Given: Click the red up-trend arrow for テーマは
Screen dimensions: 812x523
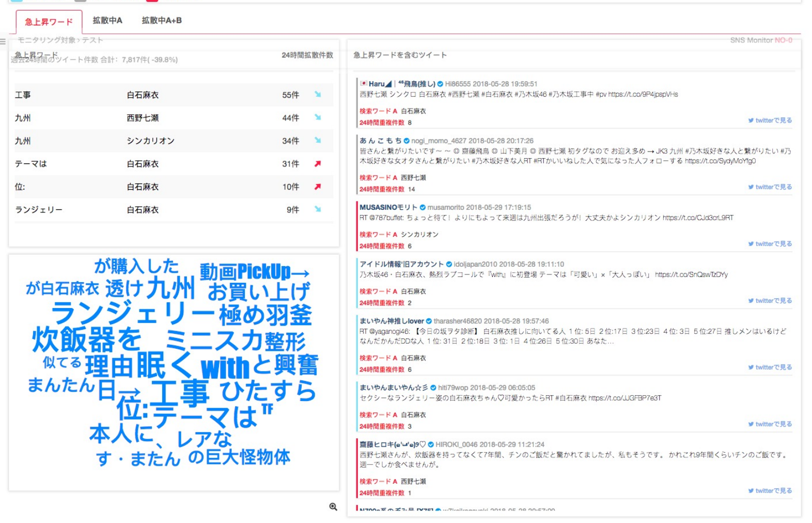Looking at the screenshot, I should click(x=318, y=164).
